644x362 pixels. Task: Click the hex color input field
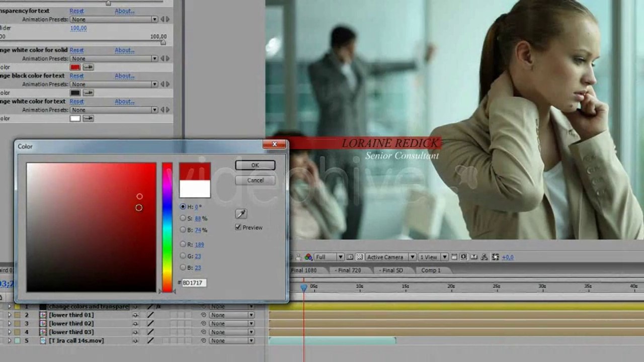coord(194,283)
